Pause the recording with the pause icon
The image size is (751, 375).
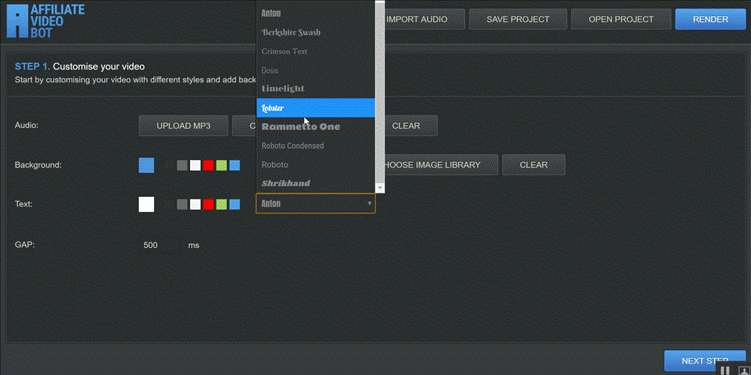point(725,370)
